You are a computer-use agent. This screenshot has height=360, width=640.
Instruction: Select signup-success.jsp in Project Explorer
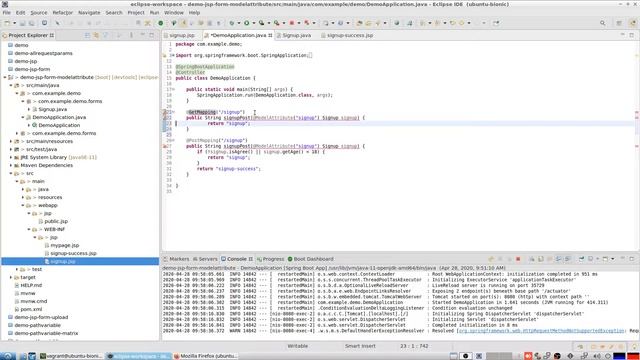[73, 253]
